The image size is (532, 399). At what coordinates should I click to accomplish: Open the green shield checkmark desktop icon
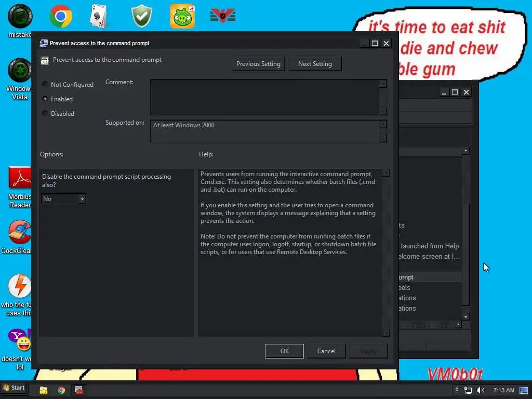142,16
